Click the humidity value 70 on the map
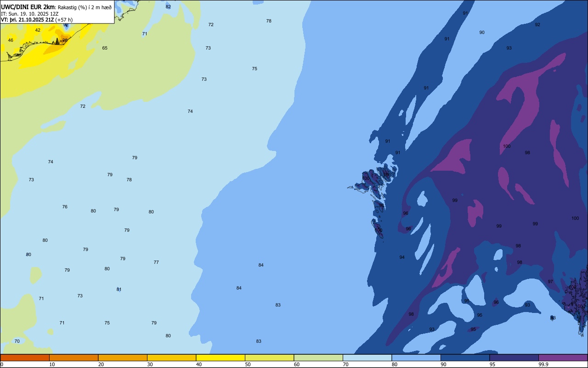The image size is (588, 368). coord(17,341)
